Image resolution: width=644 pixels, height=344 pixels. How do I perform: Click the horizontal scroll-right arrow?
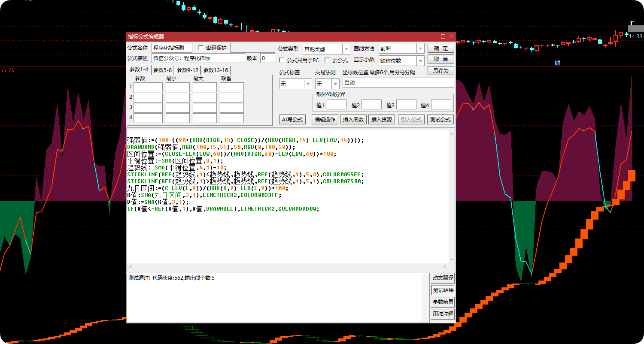pos(445,266)
